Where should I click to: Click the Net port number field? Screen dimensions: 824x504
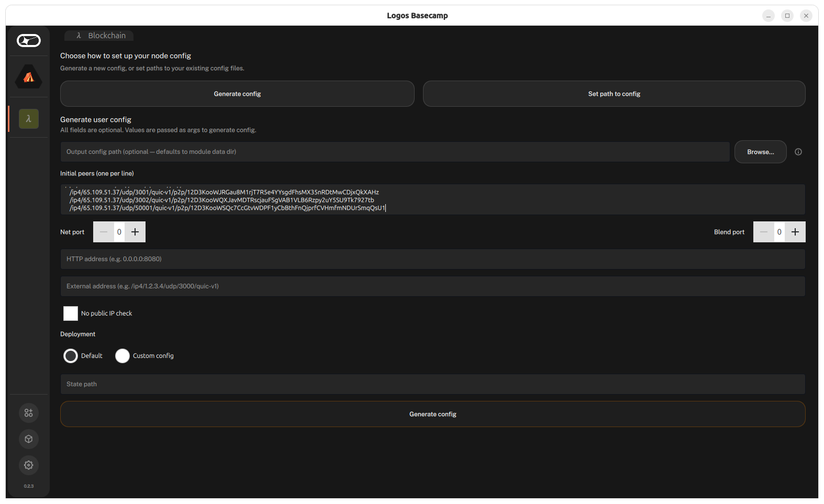click(x=119, y=232)
